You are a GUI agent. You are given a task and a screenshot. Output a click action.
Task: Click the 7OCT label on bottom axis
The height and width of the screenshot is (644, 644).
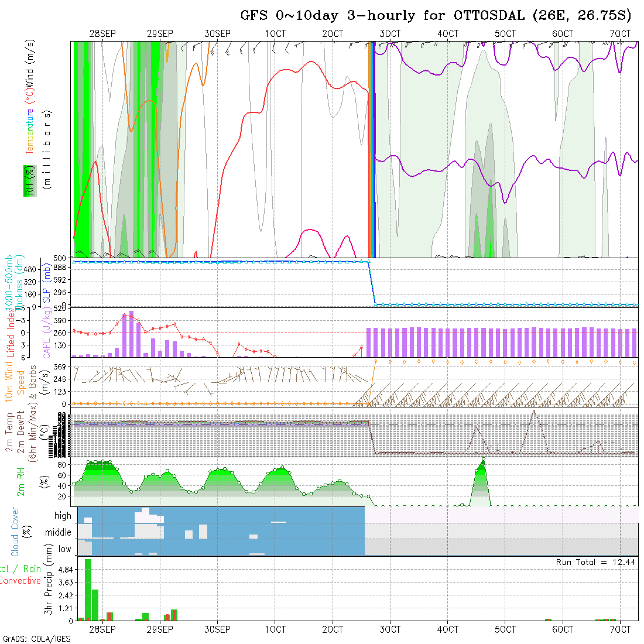click(x=619, y=629)
